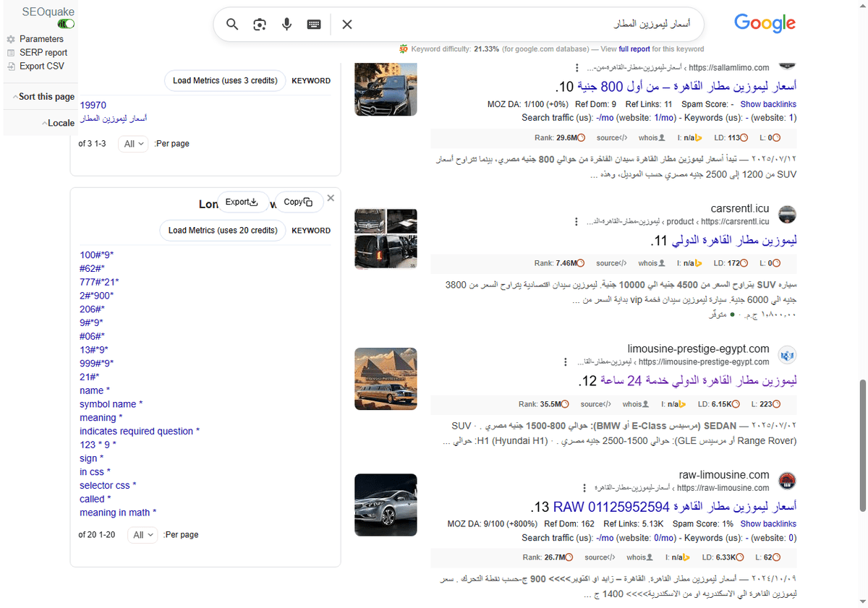Image resolution: width=868 pixels, height=608 pixels.
Task: Open Google Lens camera search
Action: click(x=259, y=24)
